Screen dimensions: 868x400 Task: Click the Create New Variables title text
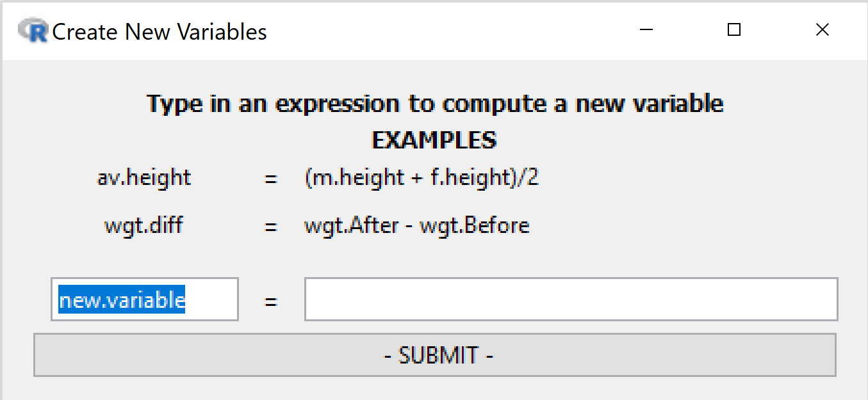pos(160,31)
